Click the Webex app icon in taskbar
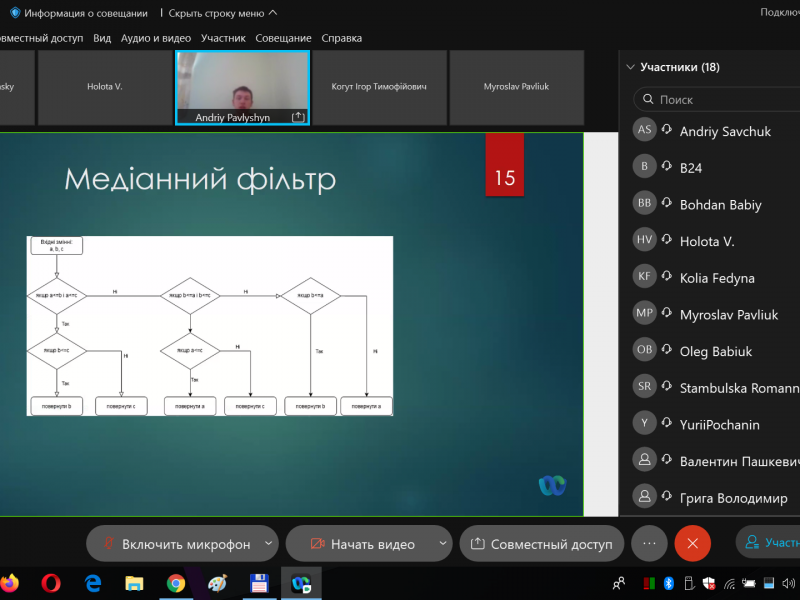Viewport: 800px width, 600px height. [x=300, y=583]
